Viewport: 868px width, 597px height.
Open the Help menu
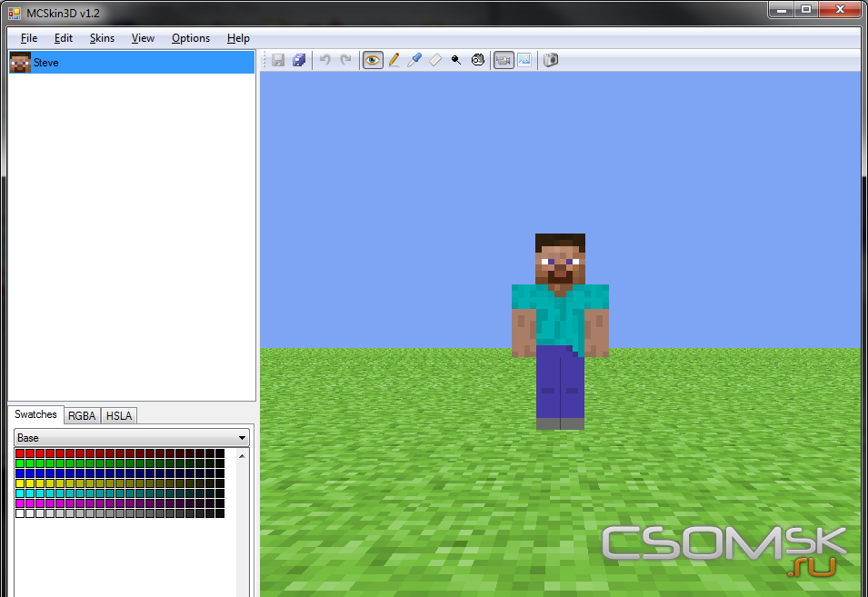coord(238,38)
